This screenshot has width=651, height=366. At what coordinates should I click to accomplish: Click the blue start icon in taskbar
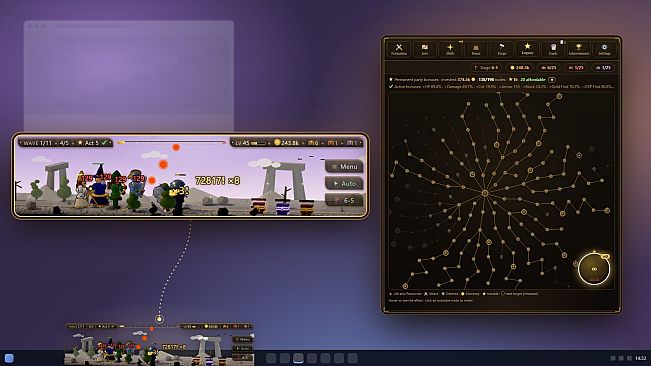click(9, 358)
